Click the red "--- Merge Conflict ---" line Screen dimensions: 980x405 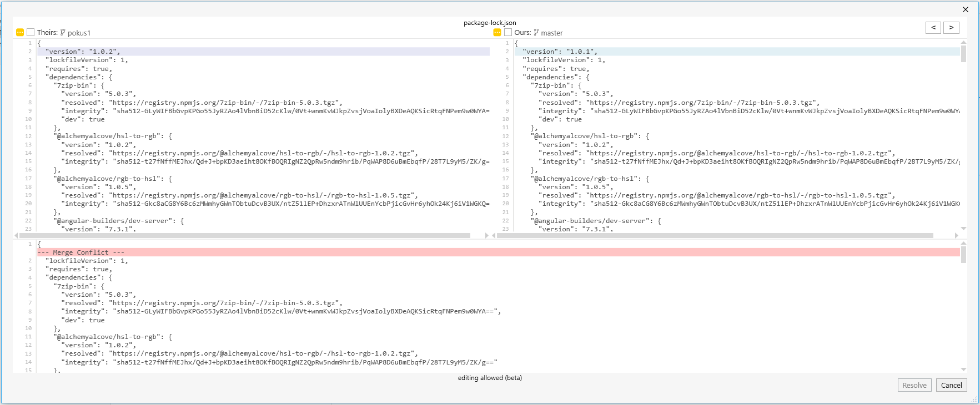tap(498, 252)
